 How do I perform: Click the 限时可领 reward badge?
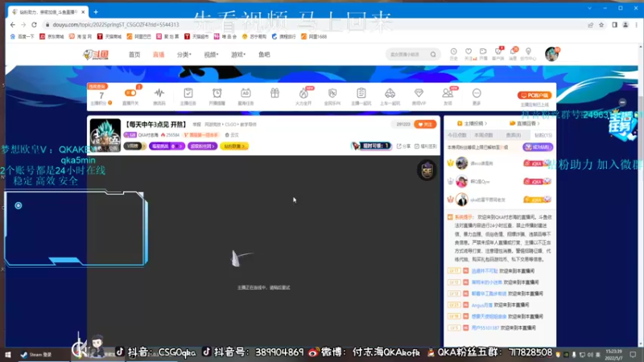(x=371, y=146)
